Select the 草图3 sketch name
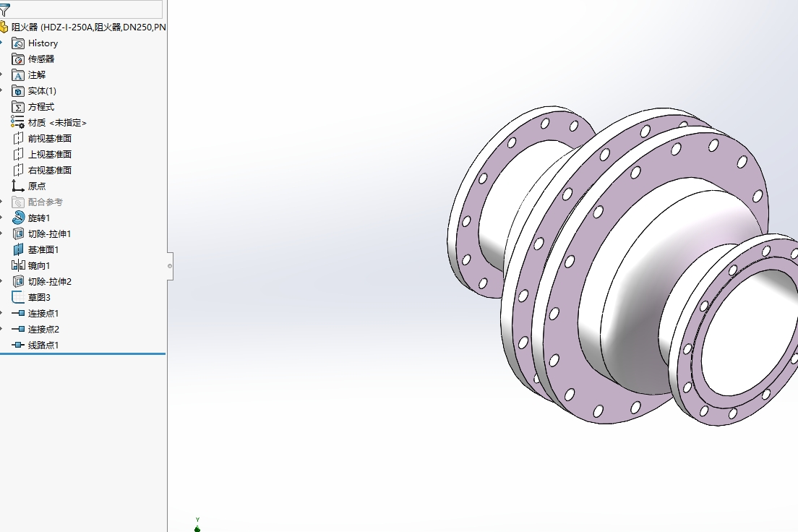 [x=39, y=297]
